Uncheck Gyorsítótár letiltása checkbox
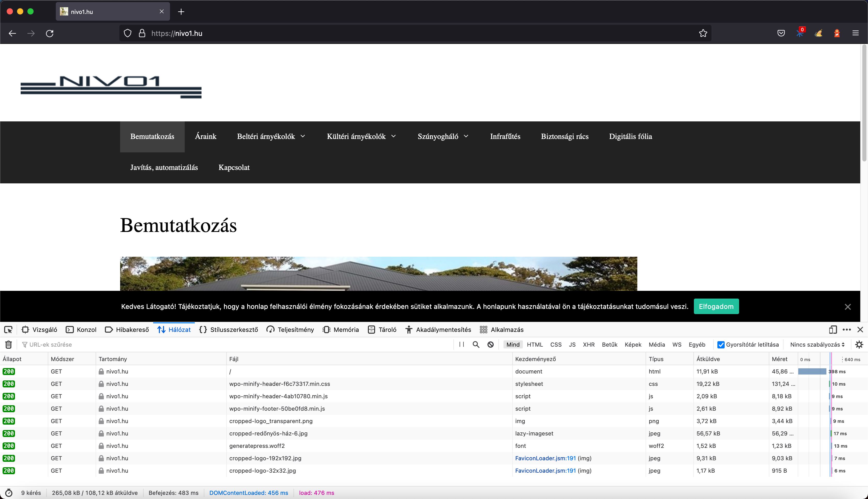868x499 pixels. [x=721, y=345]
